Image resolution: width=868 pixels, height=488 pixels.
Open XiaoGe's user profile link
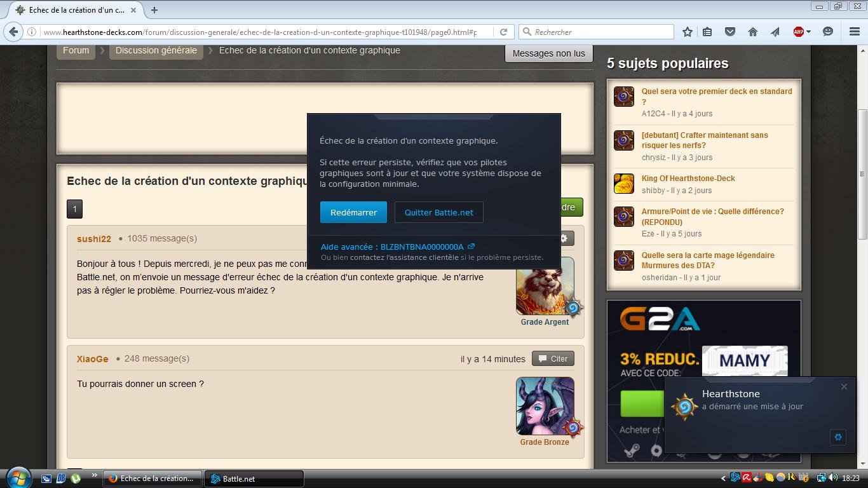point(93,359)
